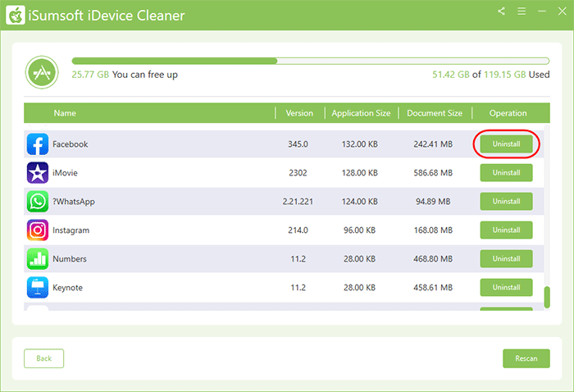Click WhatsApp application size 124.00 KB
This screenshot has height=392, width=574.
pyautogui.click(x=359, y=201)
